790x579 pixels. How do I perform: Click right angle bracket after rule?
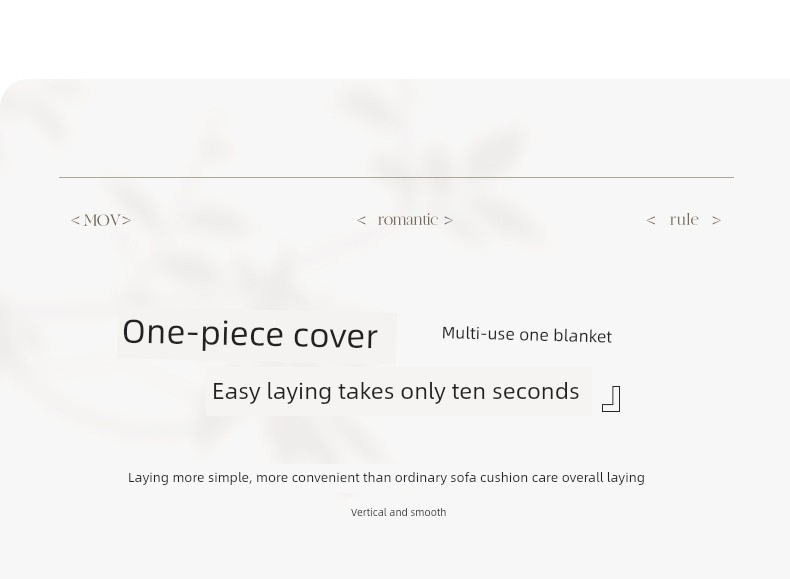coord(716,220)
